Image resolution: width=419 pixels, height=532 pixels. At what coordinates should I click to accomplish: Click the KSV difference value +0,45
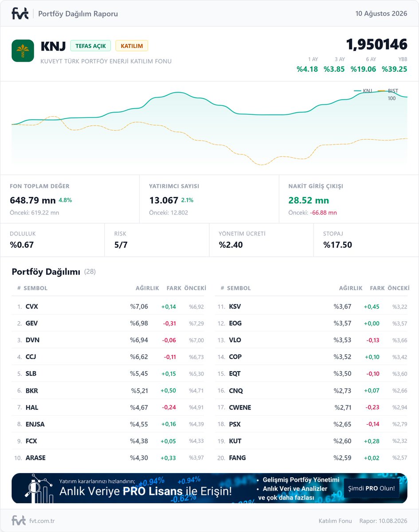point(372,307)
